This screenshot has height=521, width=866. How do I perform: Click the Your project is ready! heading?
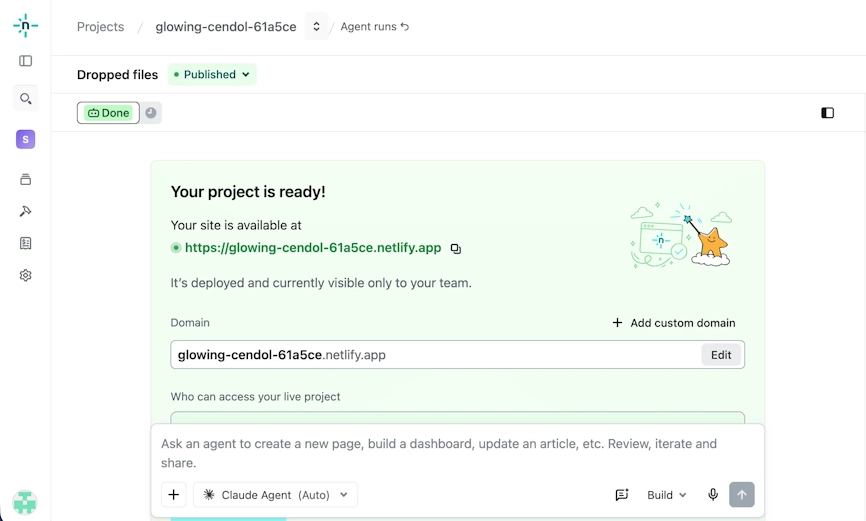pos(248,192)
